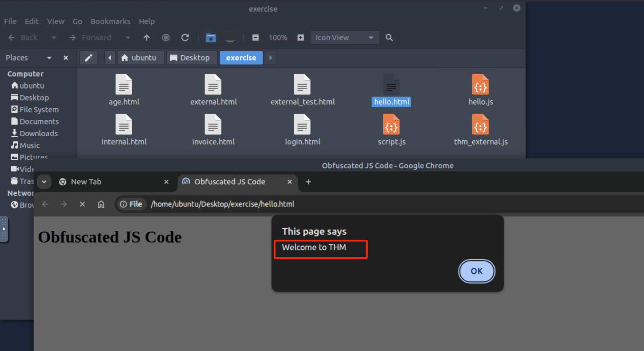Open the Bookmarks menu
Image resolution: width=644 pixels, height=351 pixels.
(111, 21)
